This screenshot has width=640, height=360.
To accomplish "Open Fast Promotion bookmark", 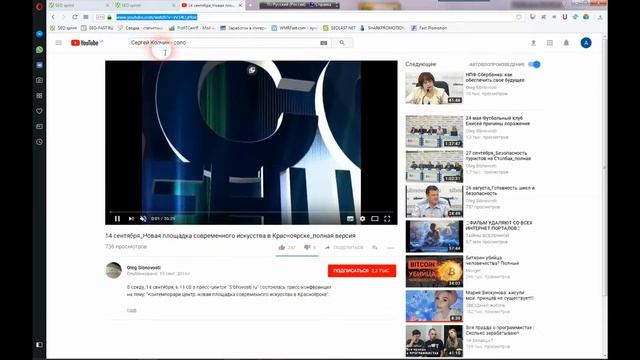I will (x=429, y=28).
